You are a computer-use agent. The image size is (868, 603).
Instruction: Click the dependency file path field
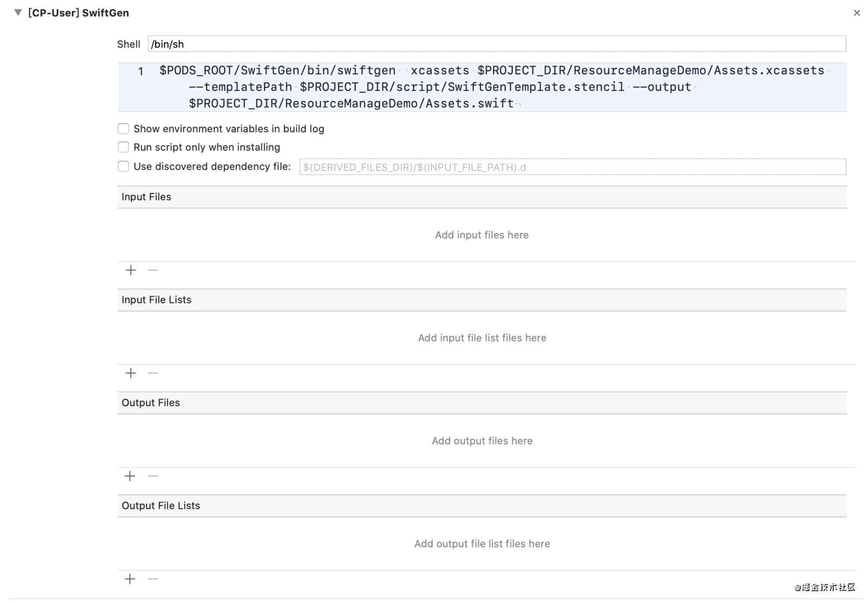pos(572,167)
